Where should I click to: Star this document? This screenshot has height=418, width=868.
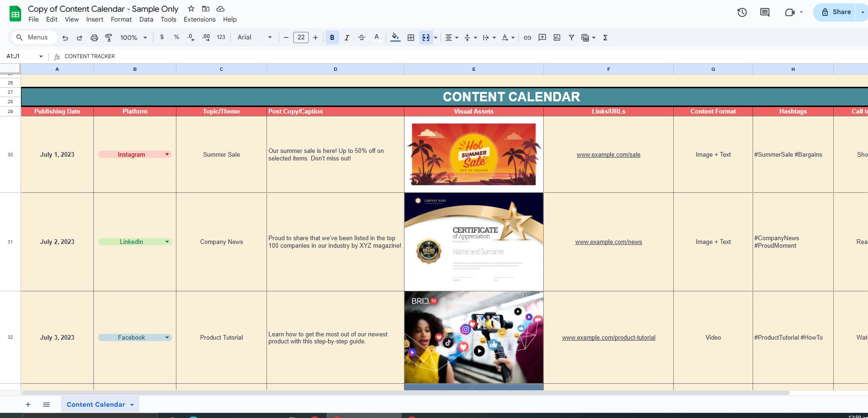(191, 8)
